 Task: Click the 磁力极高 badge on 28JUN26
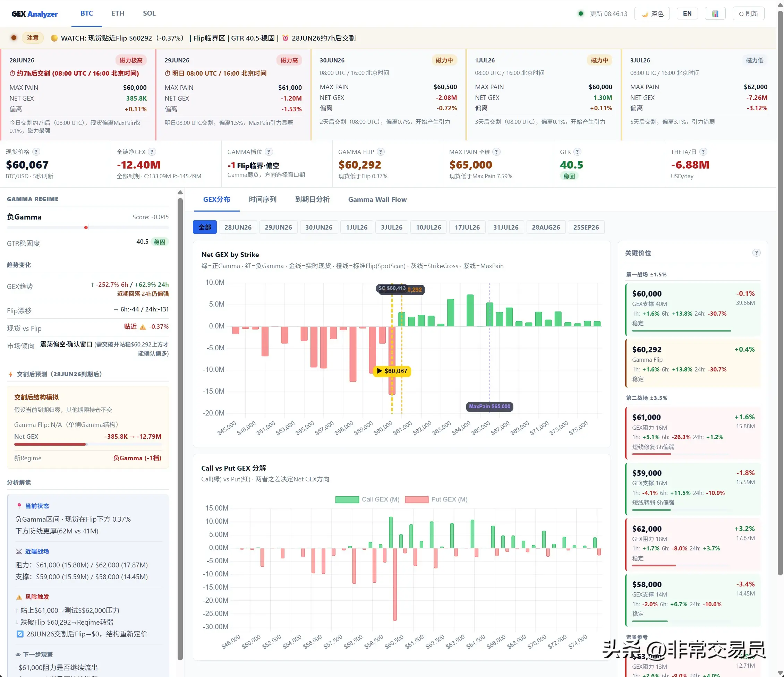pyautogui.click(x=131, y=60)
